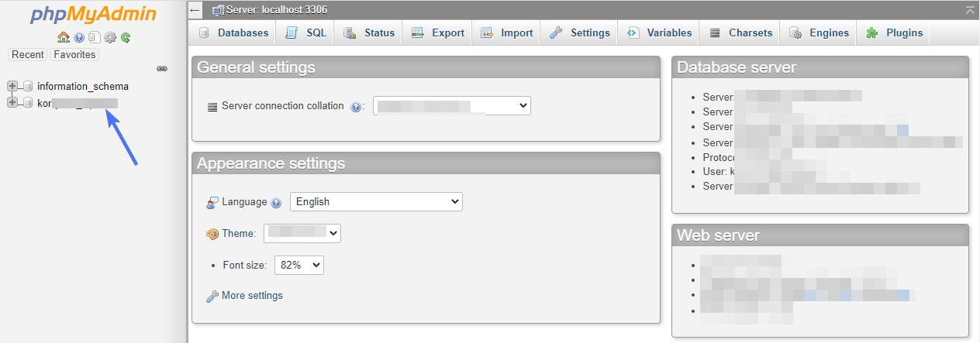Image resolution: width=980 pixels, height=343 pixels.
Task: Go to the Export tab
Action: (x=437, y=33)
